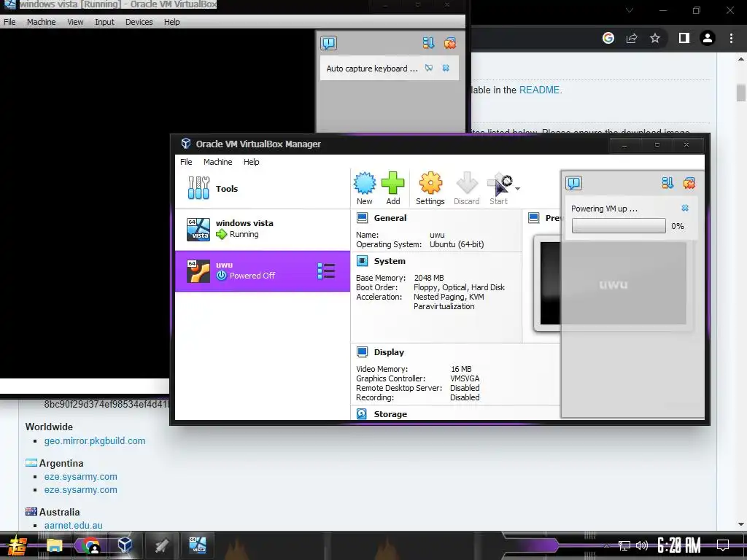Viewport: 747px width, 560px height.
Task: Open the browser profile avatar
Action: click(x=708, y=38)
